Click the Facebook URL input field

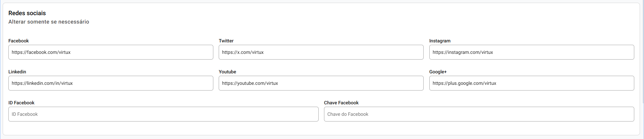[111, 52]
